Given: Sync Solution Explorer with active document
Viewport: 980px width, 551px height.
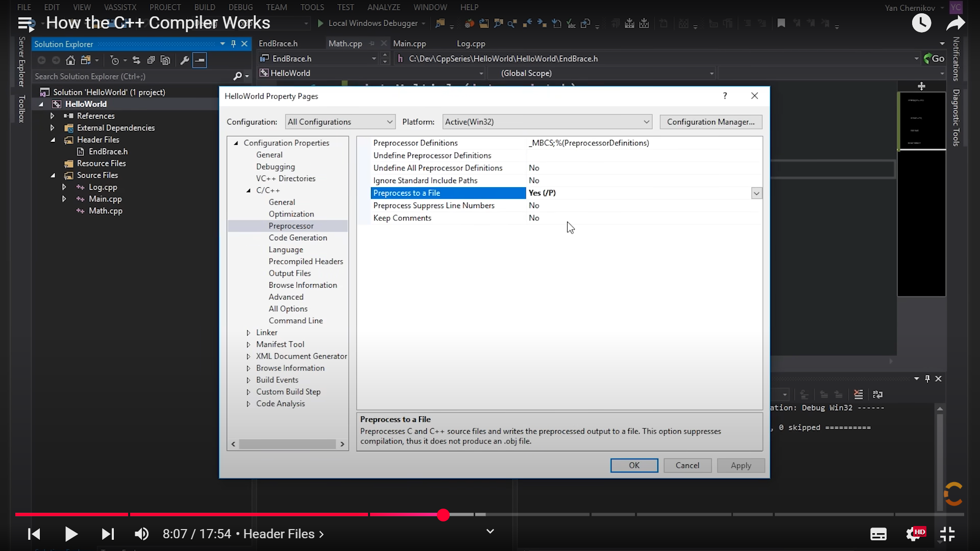Looking at the screenshot, I should pos(136,60).
